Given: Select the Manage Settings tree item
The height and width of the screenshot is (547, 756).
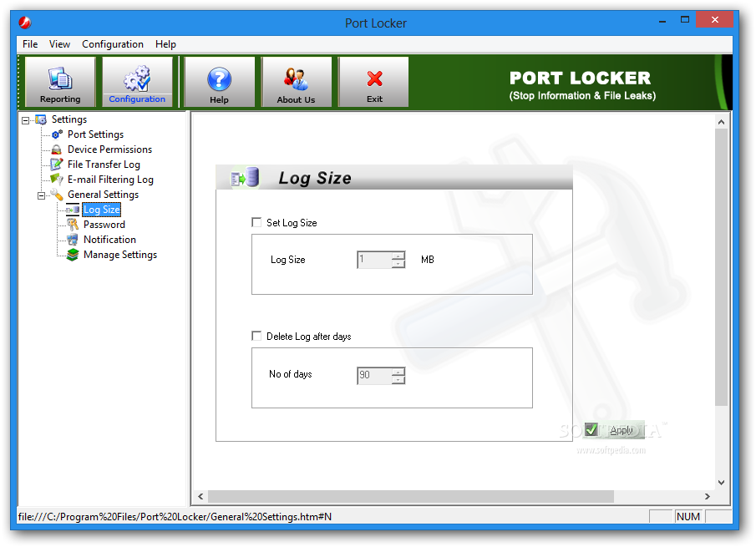Looking at the screenshot, I should (120, 255).
